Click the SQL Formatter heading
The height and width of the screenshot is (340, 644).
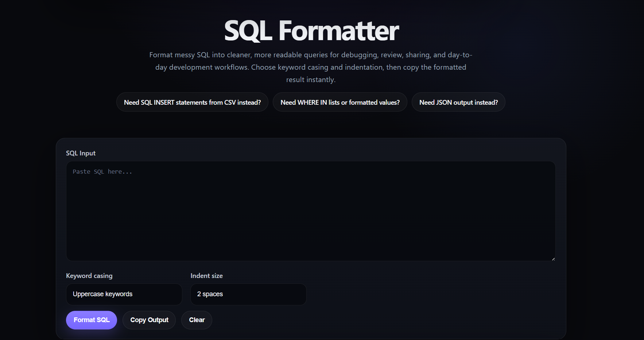311,31
